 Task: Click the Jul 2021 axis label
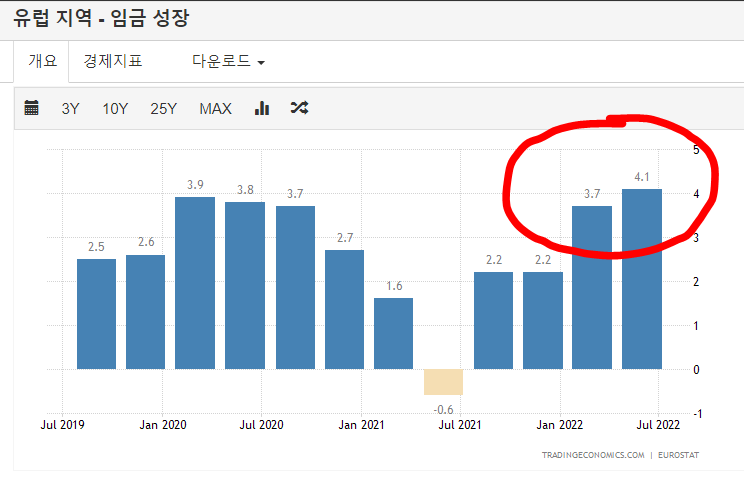[x=460, y=425]
